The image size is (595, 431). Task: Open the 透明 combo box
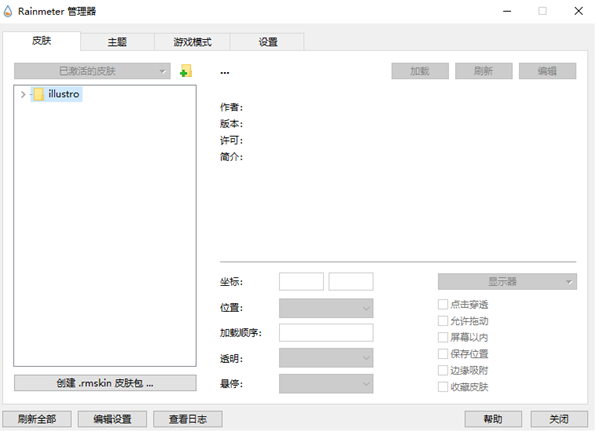point(326,358)
